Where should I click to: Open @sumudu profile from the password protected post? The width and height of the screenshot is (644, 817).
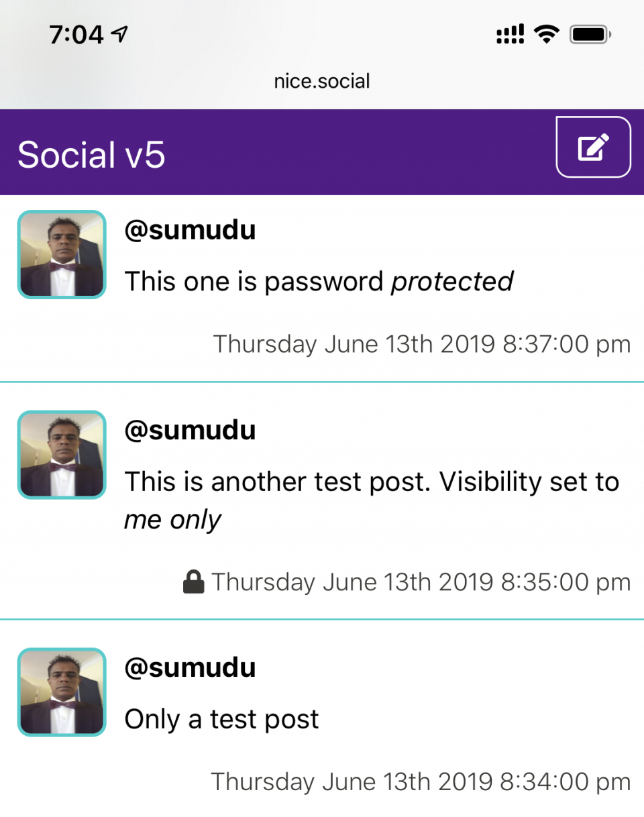click(x=190, y=230)
